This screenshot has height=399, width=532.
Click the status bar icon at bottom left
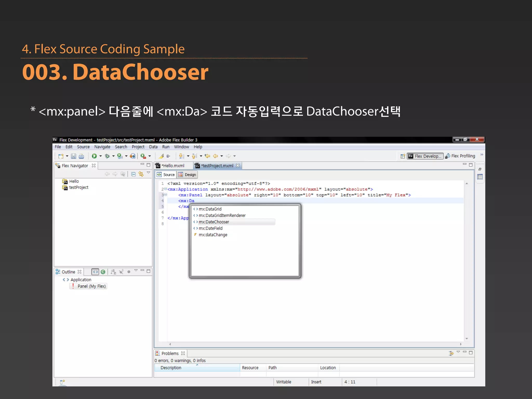pyautogui.click(x=62, y=382)
